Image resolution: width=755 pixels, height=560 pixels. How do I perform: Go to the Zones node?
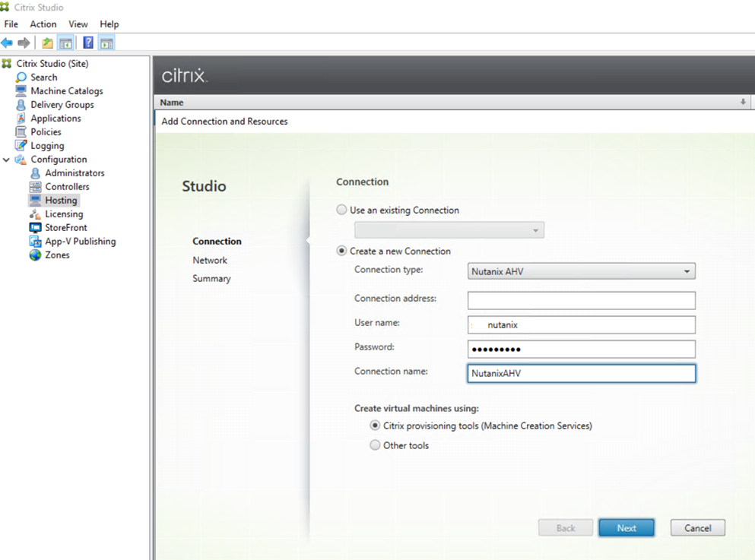(57, 255)
